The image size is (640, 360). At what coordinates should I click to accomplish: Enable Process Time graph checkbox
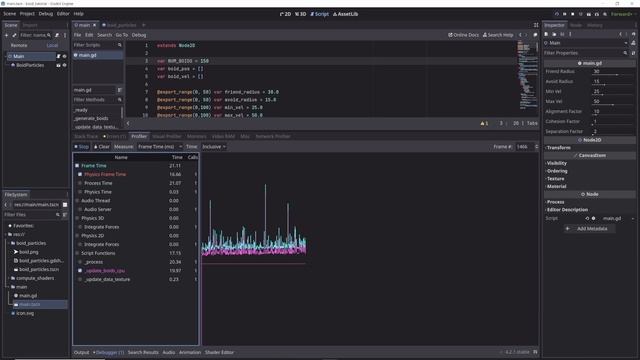point(80,183)
